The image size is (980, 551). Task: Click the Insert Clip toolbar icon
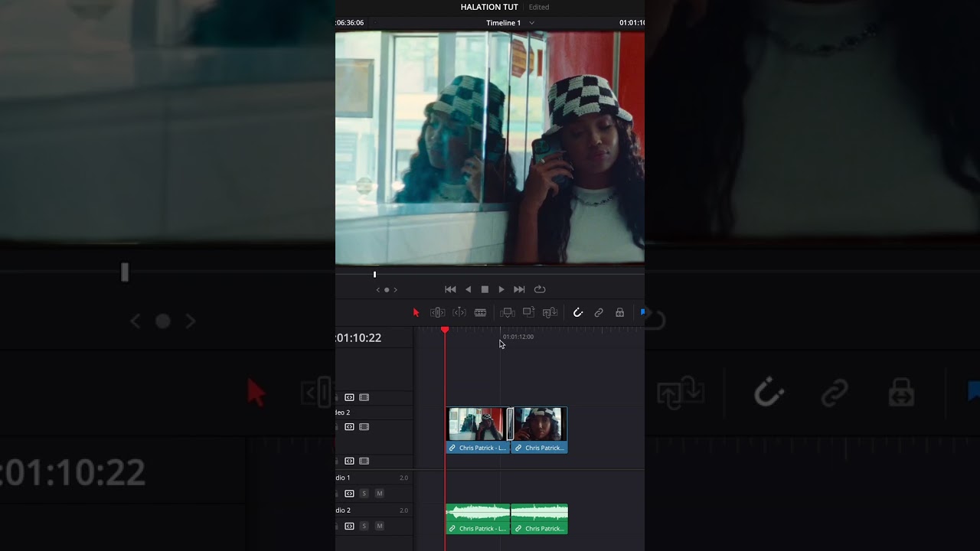[x=507, y=312]
